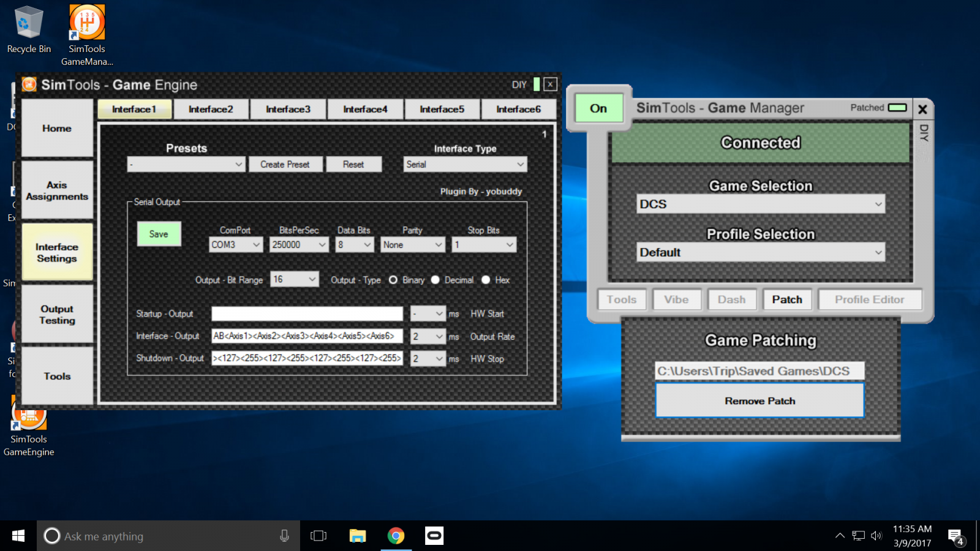Select Hex output type
This screenshot has width=980, height=551.
(486, 280)
